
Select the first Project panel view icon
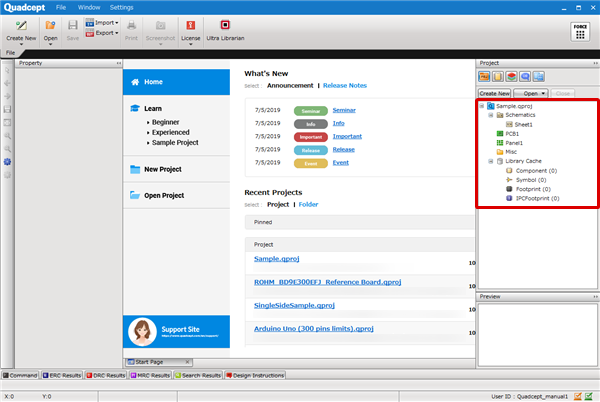pos(485,76)
